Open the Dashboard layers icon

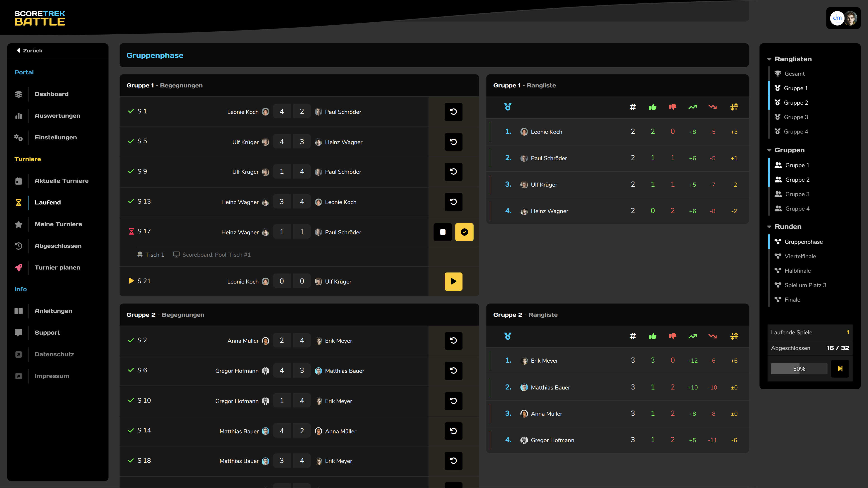(x=18, y=94)
